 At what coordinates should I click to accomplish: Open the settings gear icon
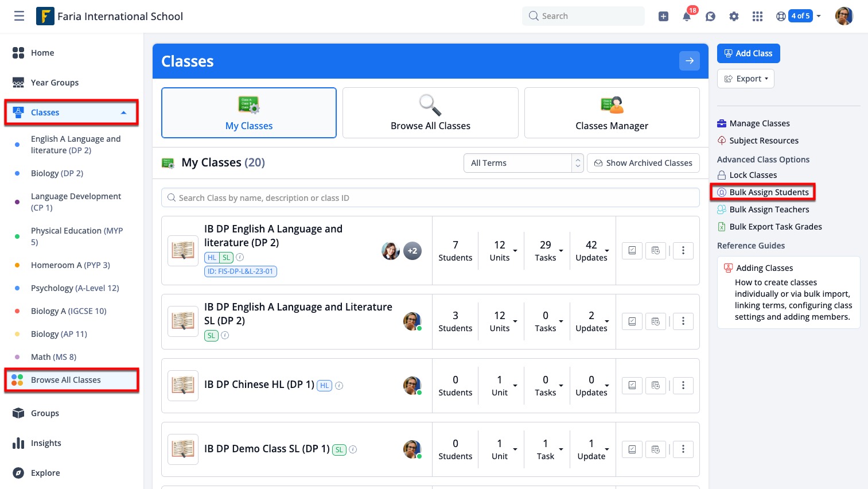[x=734, y=17]
